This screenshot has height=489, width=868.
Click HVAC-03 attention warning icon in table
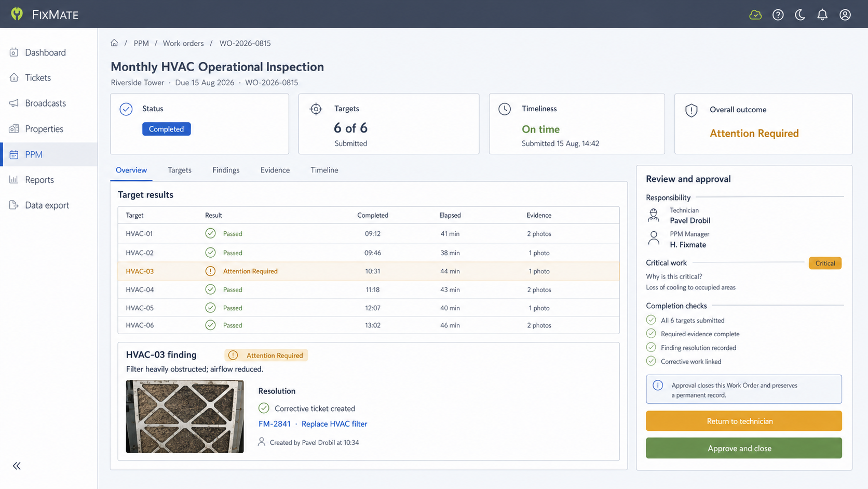click(x=210, y=271)
